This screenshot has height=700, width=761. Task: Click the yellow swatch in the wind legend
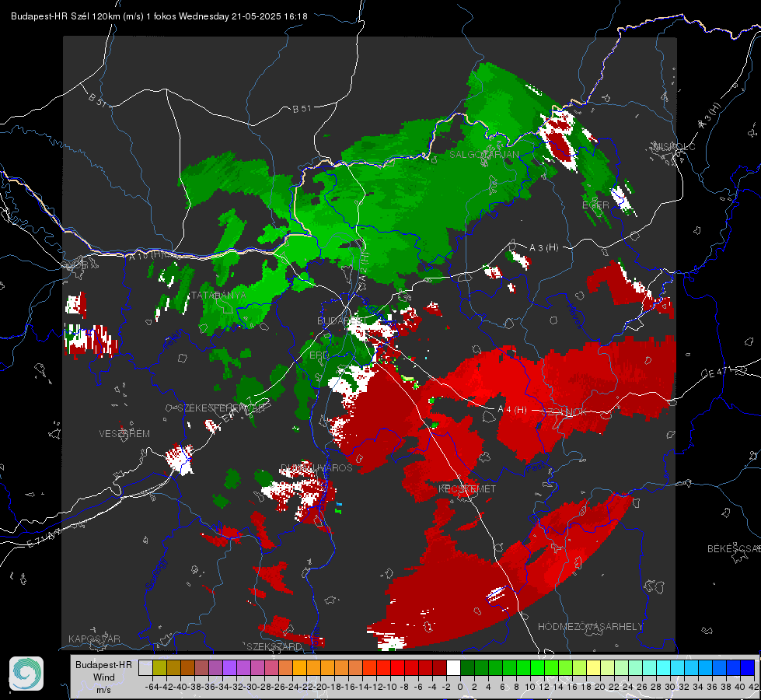tap(593, 668)
